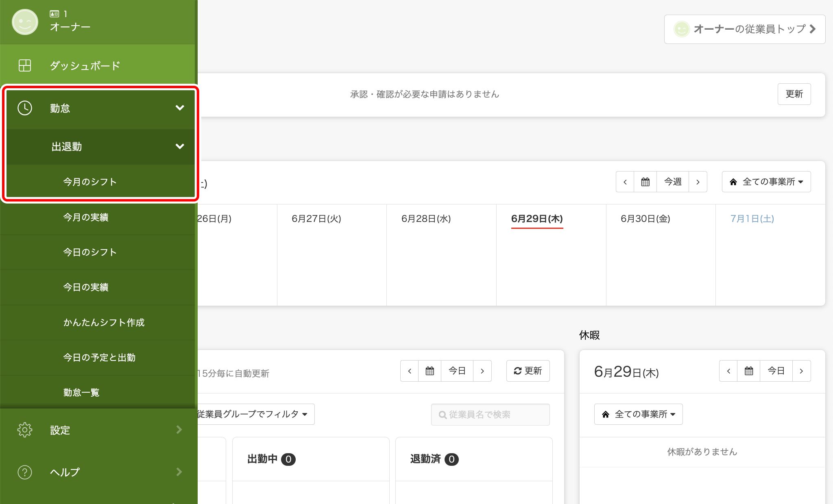Viewport: 833px width, 504px height.
Task: Click the オーナー name in sidebar header
Action: [70, 27]
